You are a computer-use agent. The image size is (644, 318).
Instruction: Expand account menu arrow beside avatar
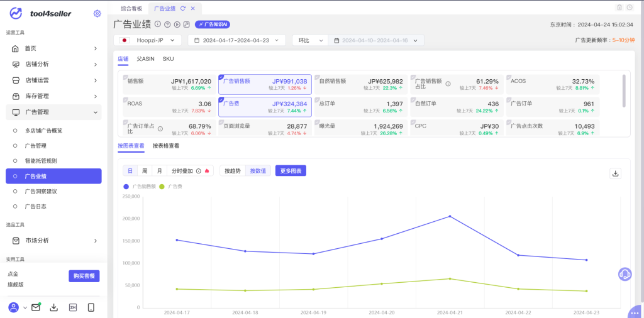25,307
